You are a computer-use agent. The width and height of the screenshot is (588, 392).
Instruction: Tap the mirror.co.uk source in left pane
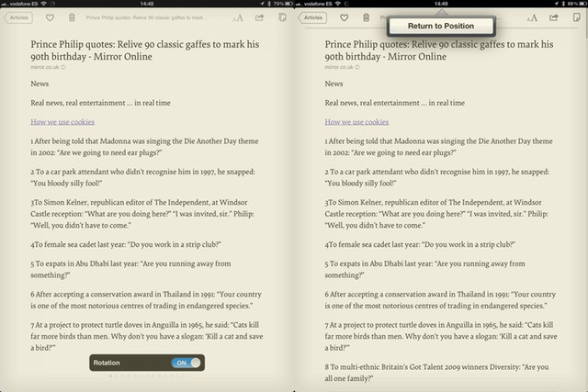coord(48,67)
